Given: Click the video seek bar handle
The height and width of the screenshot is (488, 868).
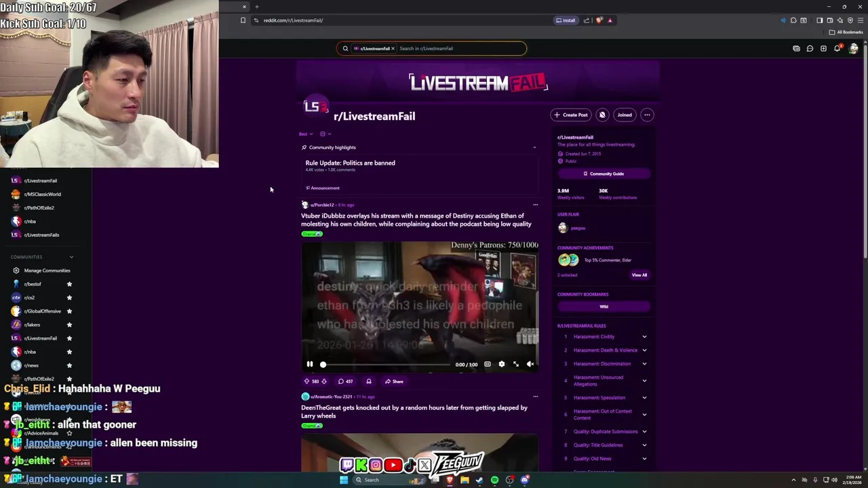Looking at the screenshot, I should (x=323, y=365).
